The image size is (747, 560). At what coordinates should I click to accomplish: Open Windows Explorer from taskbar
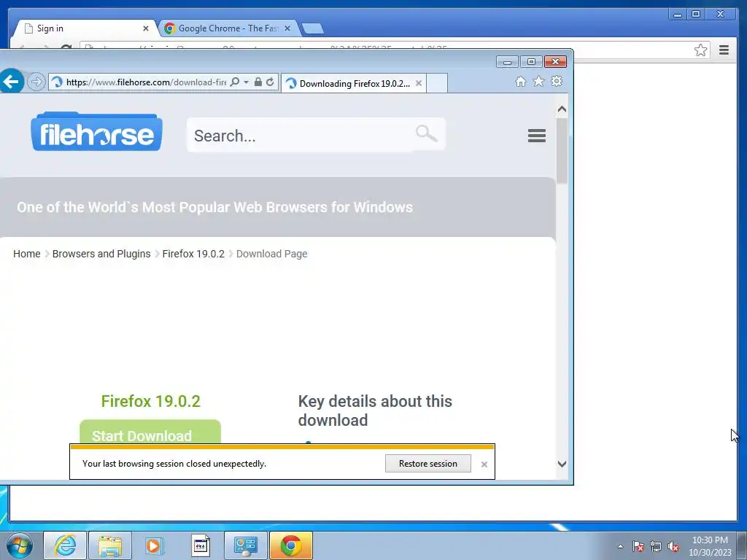(x=110, y=545)
